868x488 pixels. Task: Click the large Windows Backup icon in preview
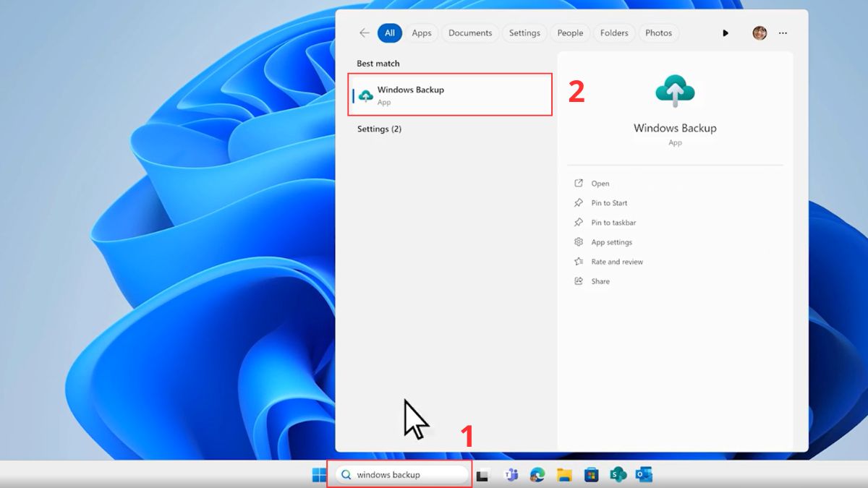point(675,92)
